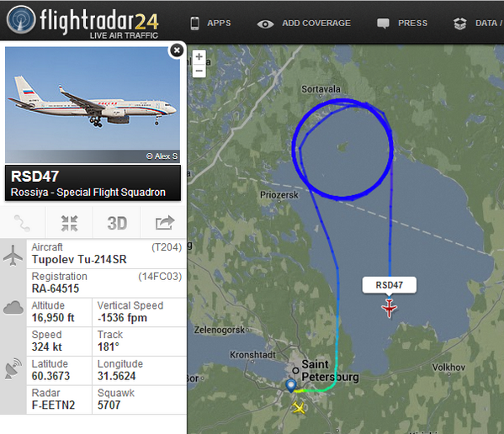Image resolution: width=504 pixels, height=434 pixels.
Task: Click the share flight arrow icon
Action: [x=164, y=223]
